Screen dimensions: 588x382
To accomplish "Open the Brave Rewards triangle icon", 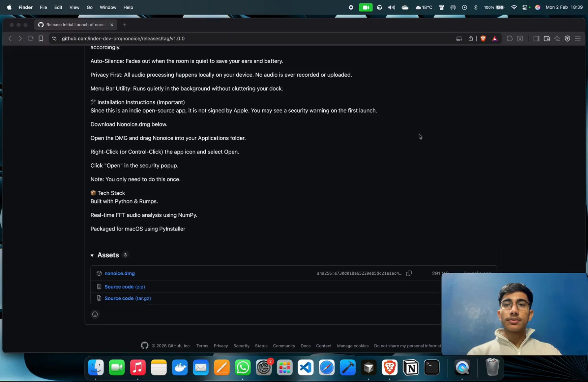I will pos(494,39).
